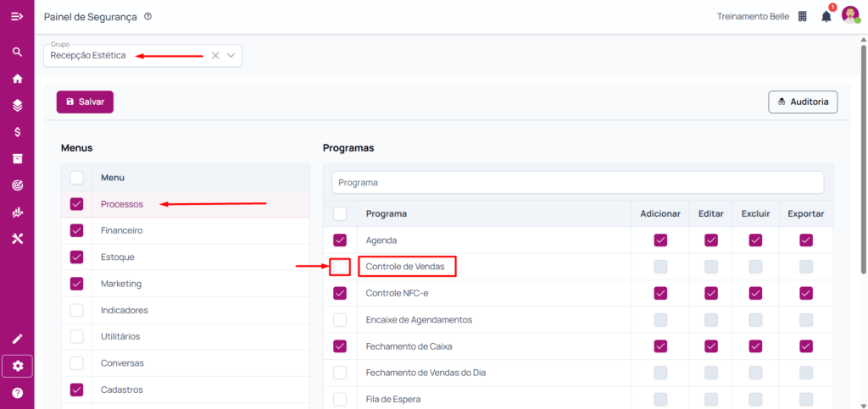Uncheck Adicionar permission for Agenda
Image resolution: width=868 pixels, height=409 pixels.
[660, 240]
